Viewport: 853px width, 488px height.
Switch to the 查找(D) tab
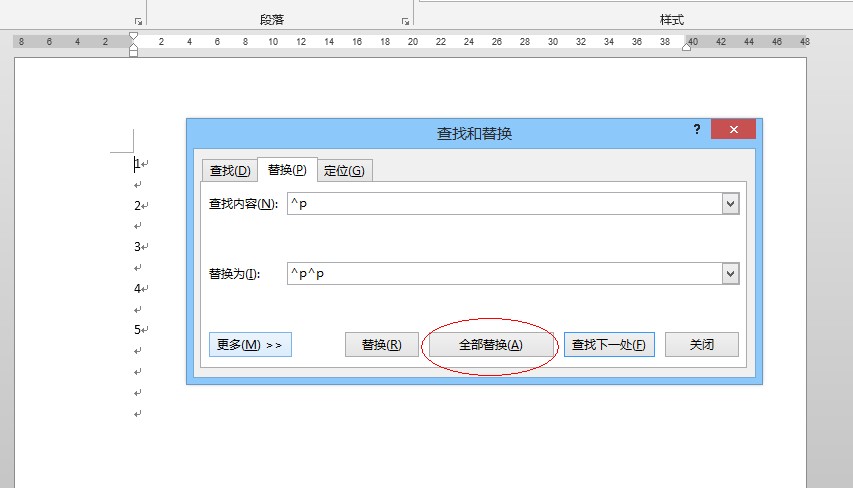point(228,171)
